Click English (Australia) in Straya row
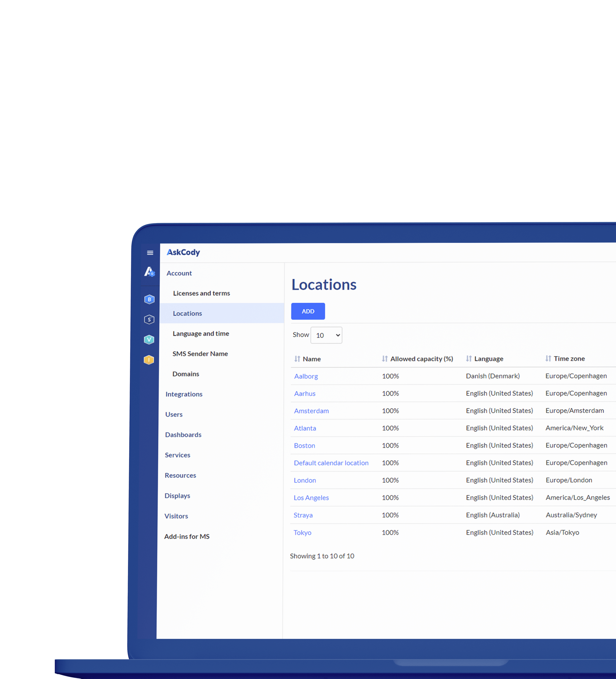Screen dimensions: 616x679 (x=493, y=515)
